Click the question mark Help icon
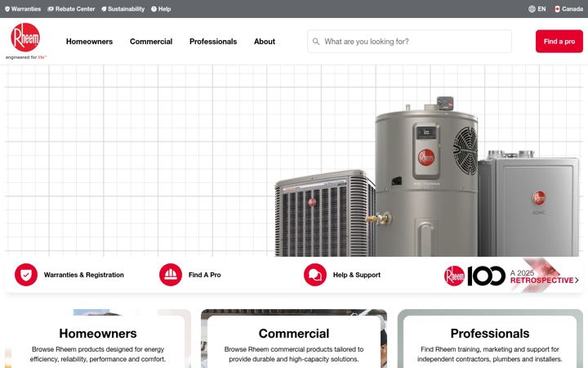 [x=154, y=9]
